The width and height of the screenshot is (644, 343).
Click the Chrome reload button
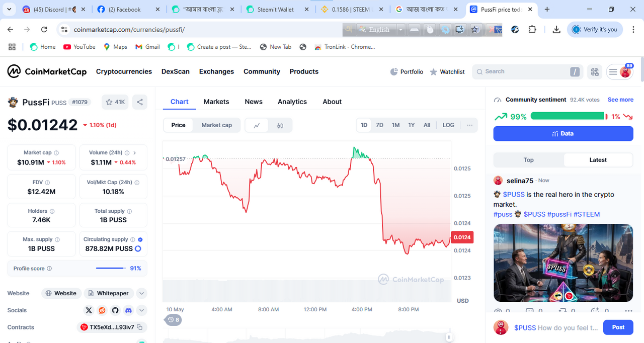tap(44, 30)
